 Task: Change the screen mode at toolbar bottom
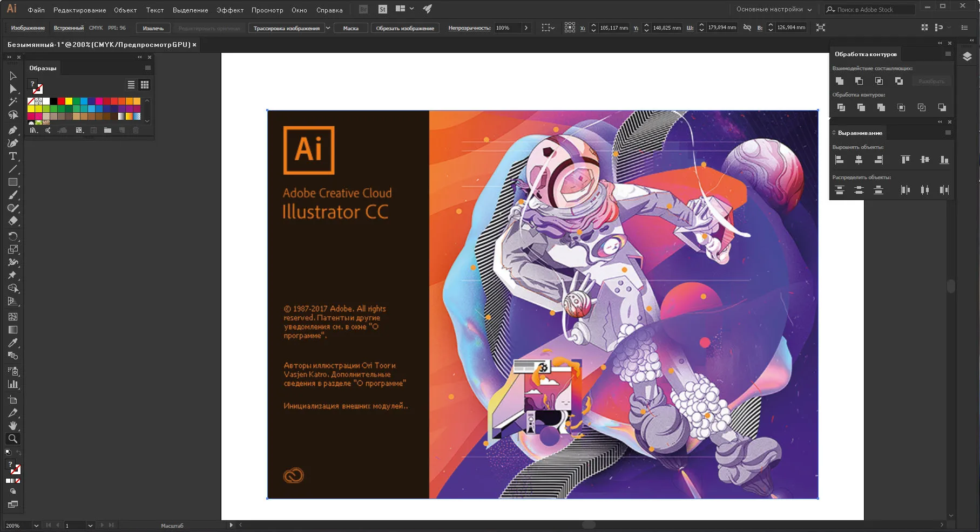coord(13,504)
